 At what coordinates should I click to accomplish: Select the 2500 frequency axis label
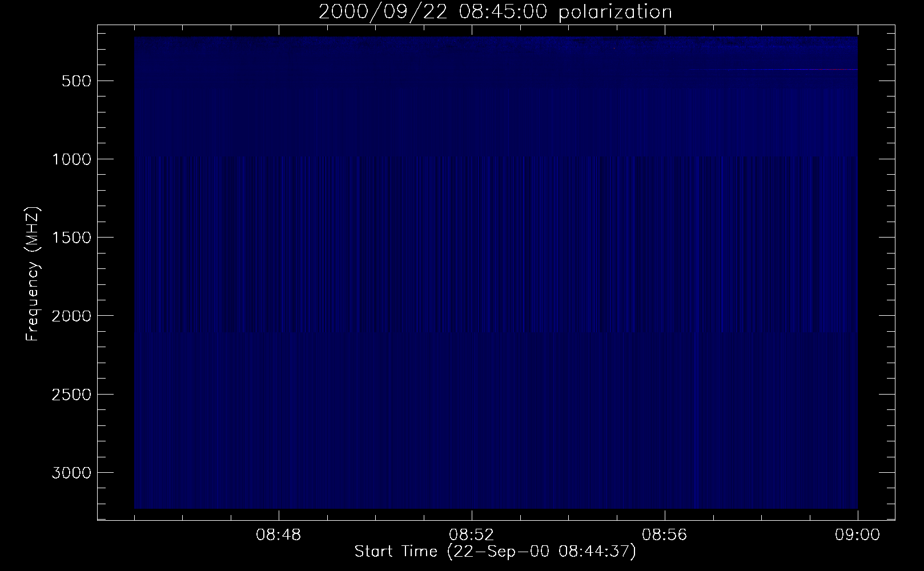click(71, 395)
